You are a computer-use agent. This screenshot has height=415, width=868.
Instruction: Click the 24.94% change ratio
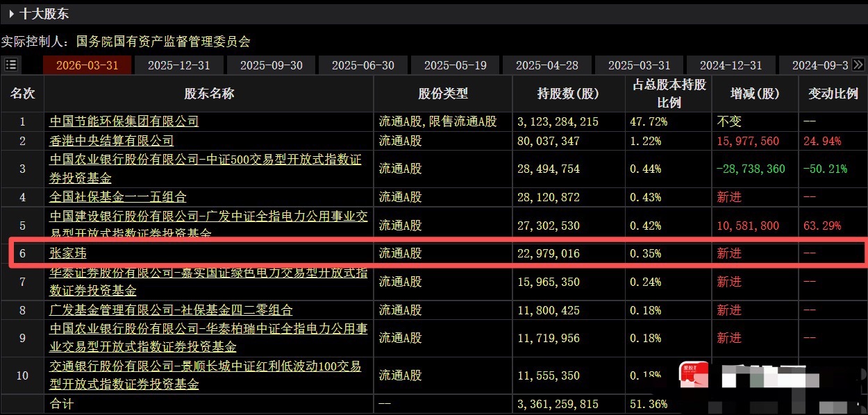[822, 141]
